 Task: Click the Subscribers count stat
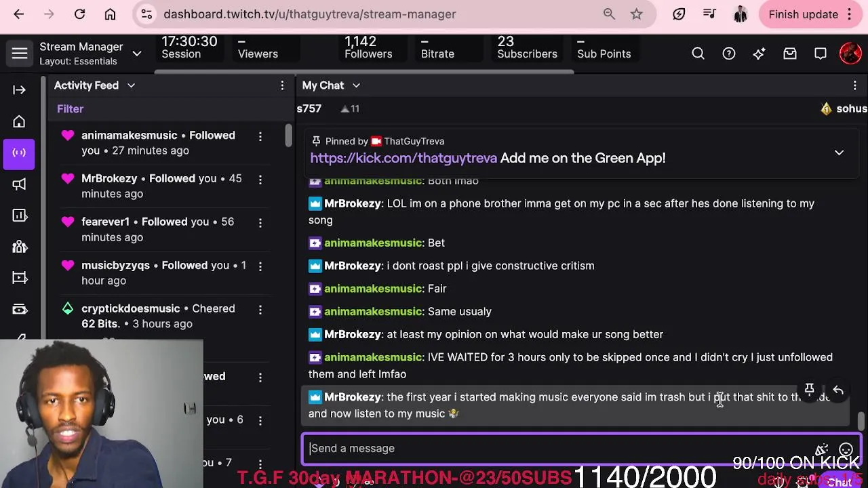tap(527, 47)
